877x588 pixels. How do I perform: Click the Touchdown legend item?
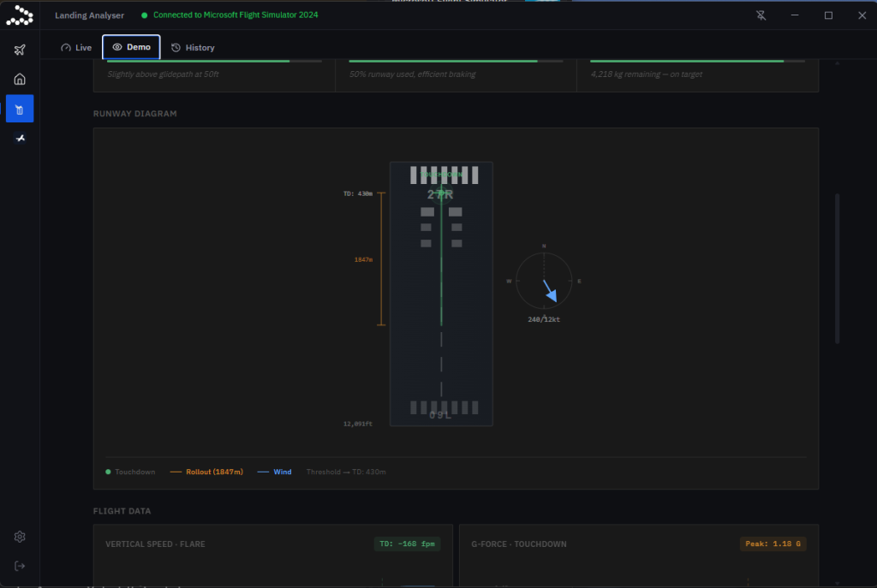tap(130, 472)
